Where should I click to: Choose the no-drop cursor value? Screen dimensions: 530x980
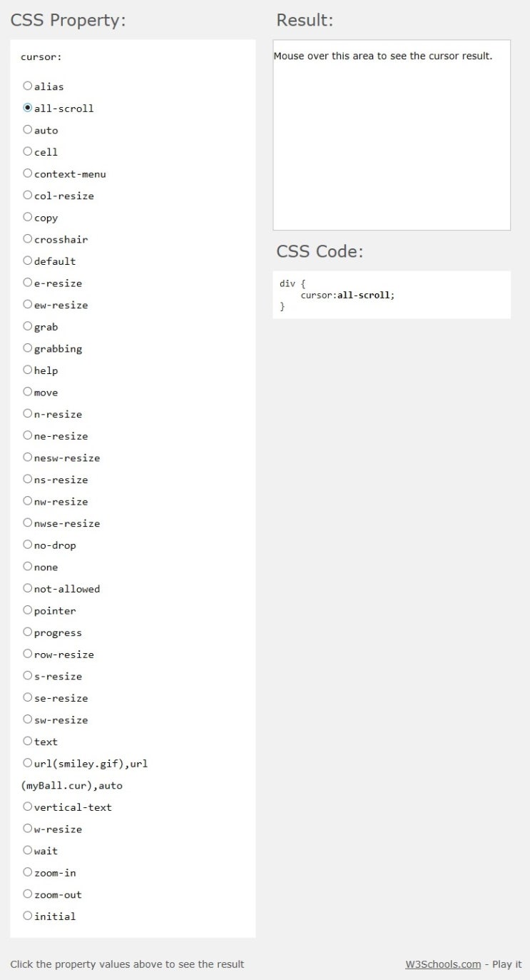point(27,544)
